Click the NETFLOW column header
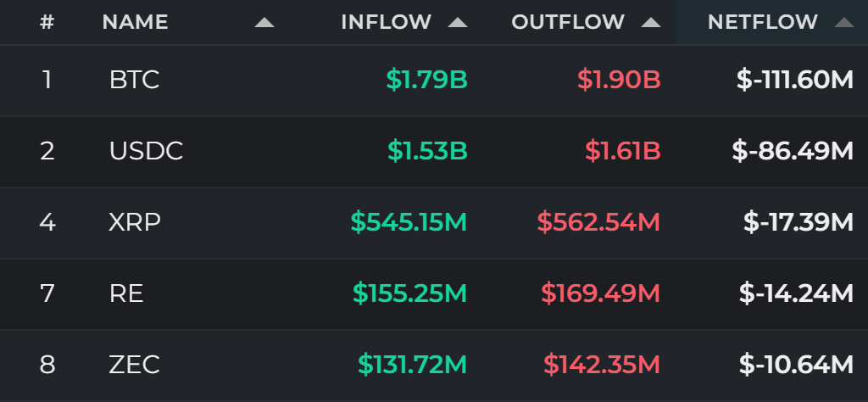Image resolution: width=868 pixels, height=402 pixels. click(x=763, y=22)
